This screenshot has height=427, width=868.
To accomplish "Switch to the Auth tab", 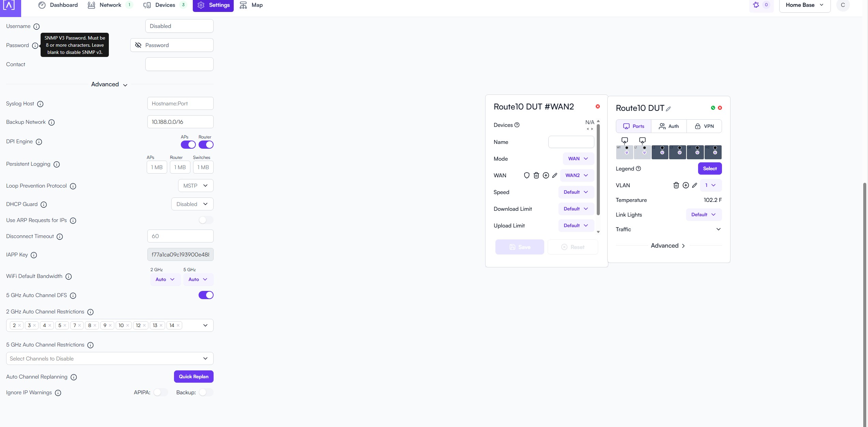I will [x=668, y=126].
